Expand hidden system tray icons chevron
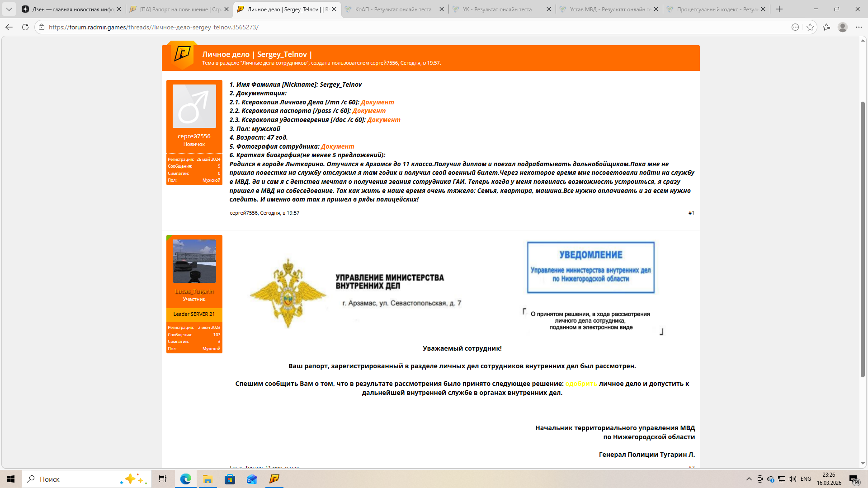 click(749, 479)
